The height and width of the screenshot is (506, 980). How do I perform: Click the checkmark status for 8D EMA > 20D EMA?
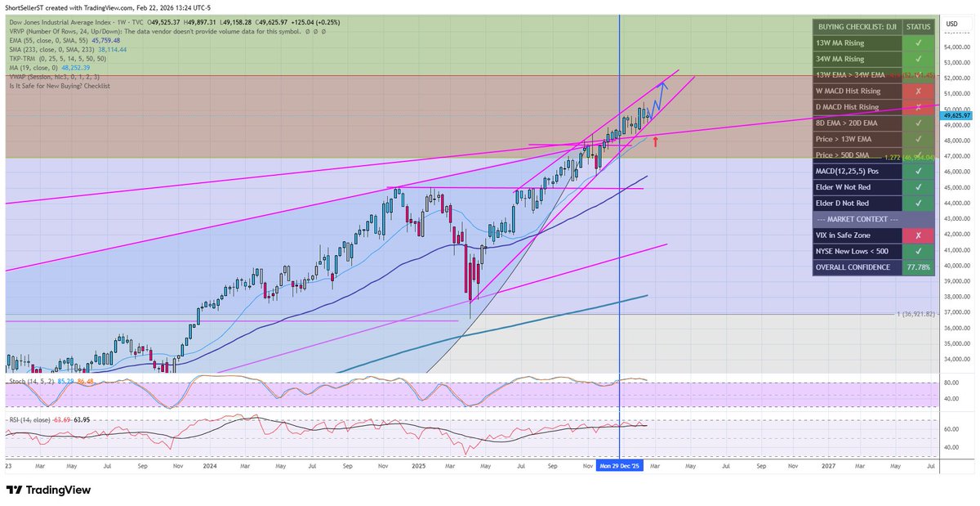click(918, 123)
